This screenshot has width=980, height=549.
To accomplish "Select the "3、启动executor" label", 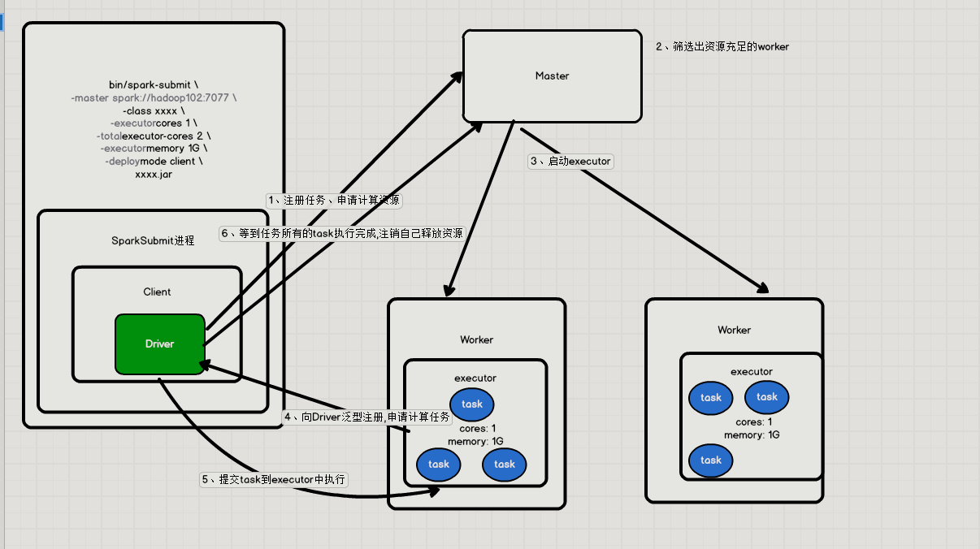I will pyautogui.click(x=570, y=162).
